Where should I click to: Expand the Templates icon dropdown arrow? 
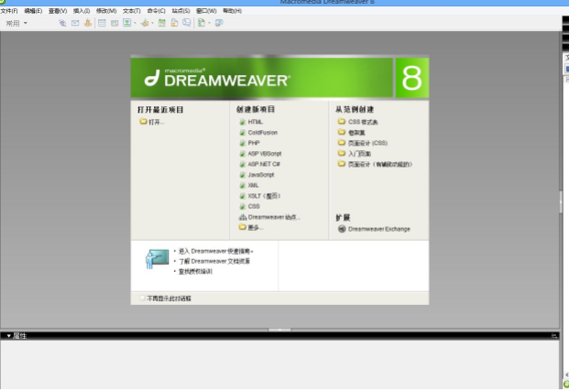click(209, 23)
